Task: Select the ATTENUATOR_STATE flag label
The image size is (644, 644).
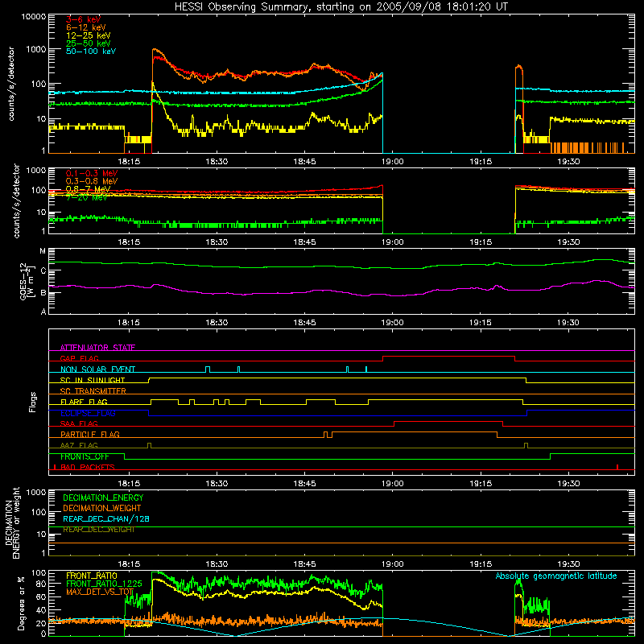Action: (x=97, y=348)
